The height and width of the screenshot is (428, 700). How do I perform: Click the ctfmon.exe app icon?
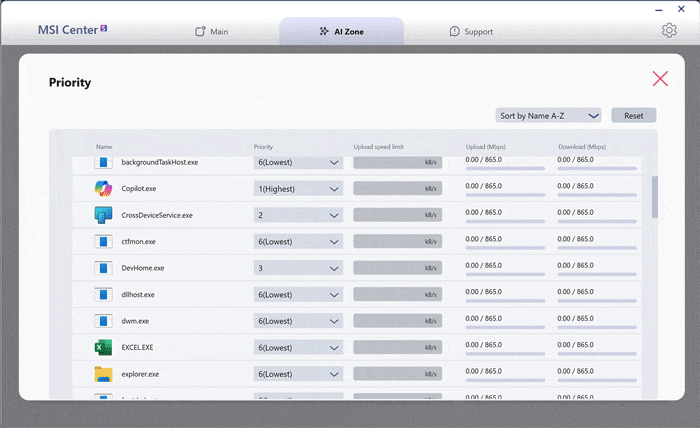103,241
